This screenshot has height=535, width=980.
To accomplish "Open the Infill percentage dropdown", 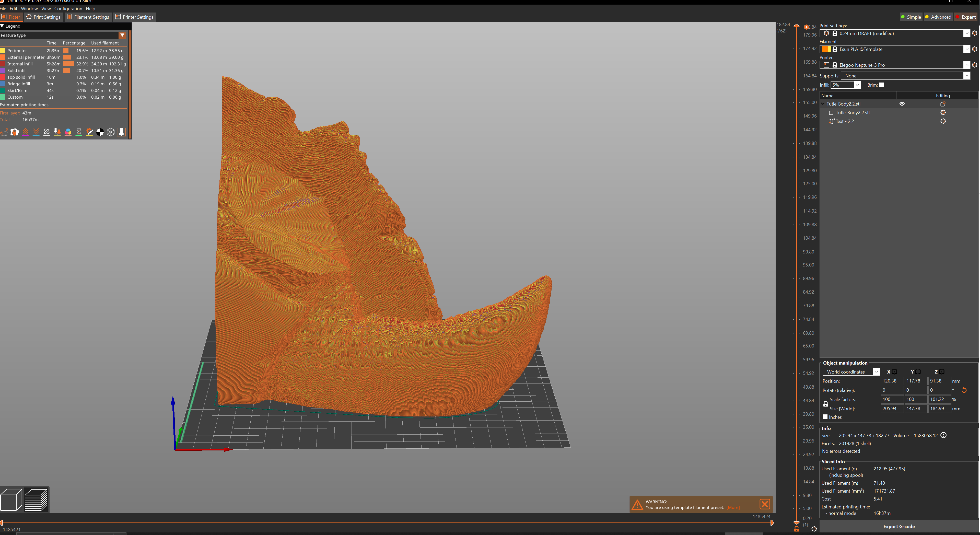I will [857, 85].
